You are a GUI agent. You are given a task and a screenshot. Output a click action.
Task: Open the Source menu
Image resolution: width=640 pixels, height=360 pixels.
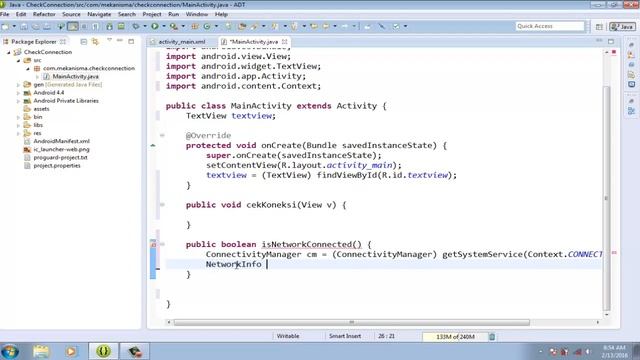pos(71,14)
